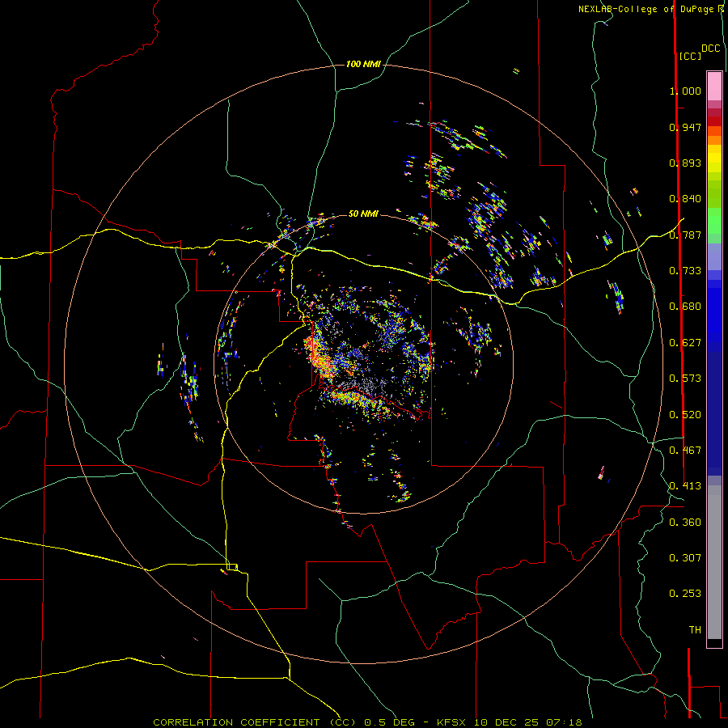
Task: Pick the red swatch in the color scale
Action: pyautogui.click(x=714, y=121)
